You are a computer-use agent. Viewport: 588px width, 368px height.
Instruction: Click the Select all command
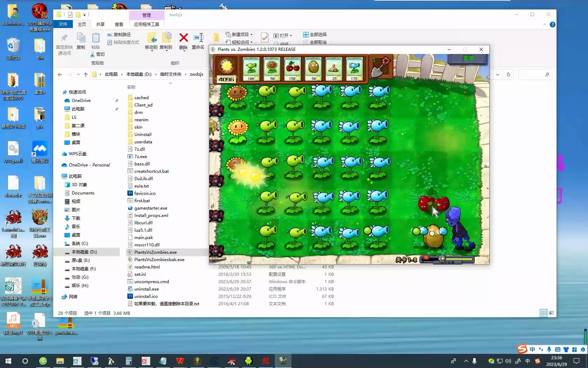pyautogui.click(x=315, y=34)
